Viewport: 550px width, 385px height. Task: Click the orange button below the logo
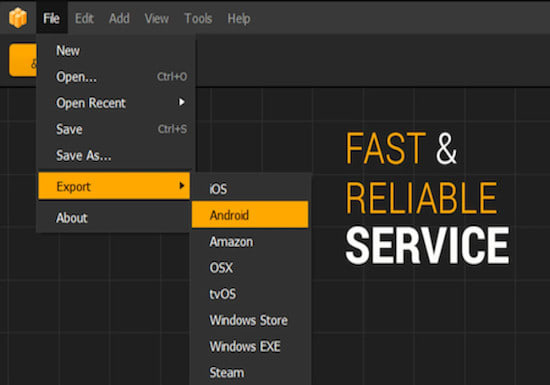point(23,60)
